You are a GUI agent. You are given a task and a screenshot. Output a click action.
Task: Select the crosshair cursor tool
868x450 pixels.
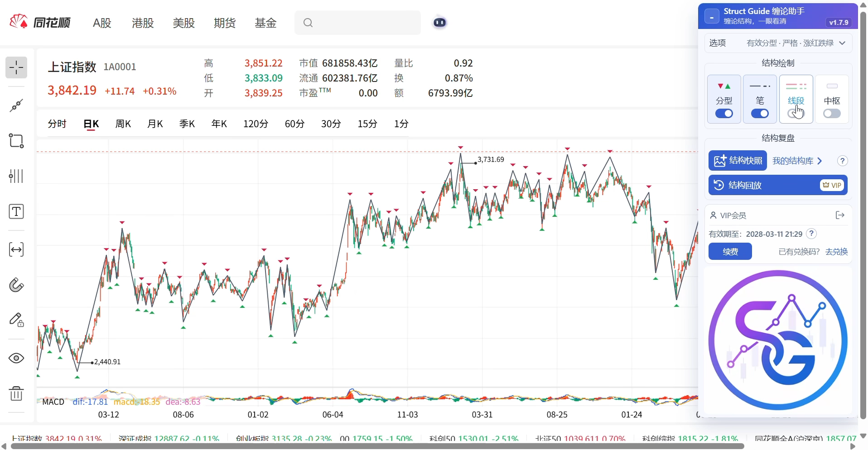(16, 68)
